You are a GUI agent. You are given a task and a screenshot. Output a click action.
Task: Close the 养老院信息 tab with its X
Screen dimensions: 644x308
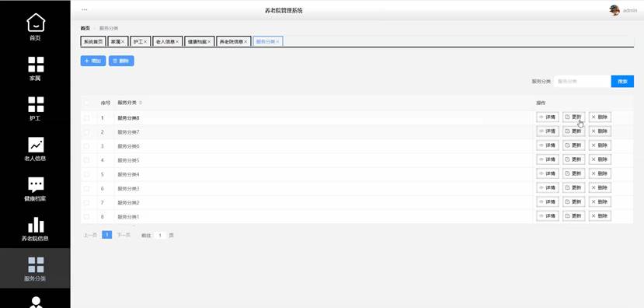pos(245,42)
